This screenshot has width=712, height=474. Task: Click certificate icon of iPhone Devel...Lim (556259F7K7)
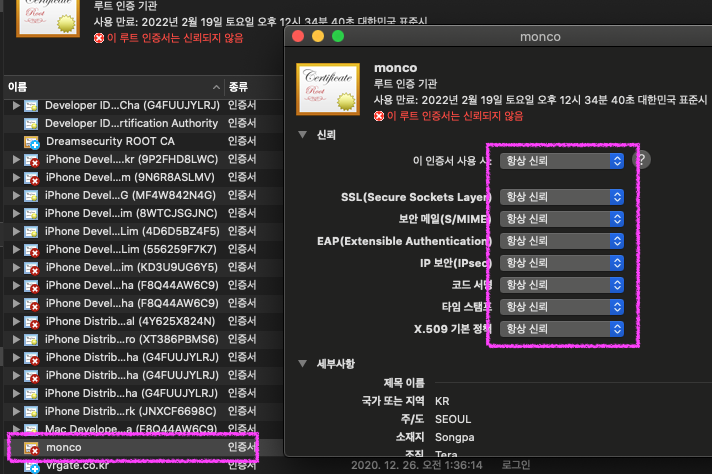(31, 250)
